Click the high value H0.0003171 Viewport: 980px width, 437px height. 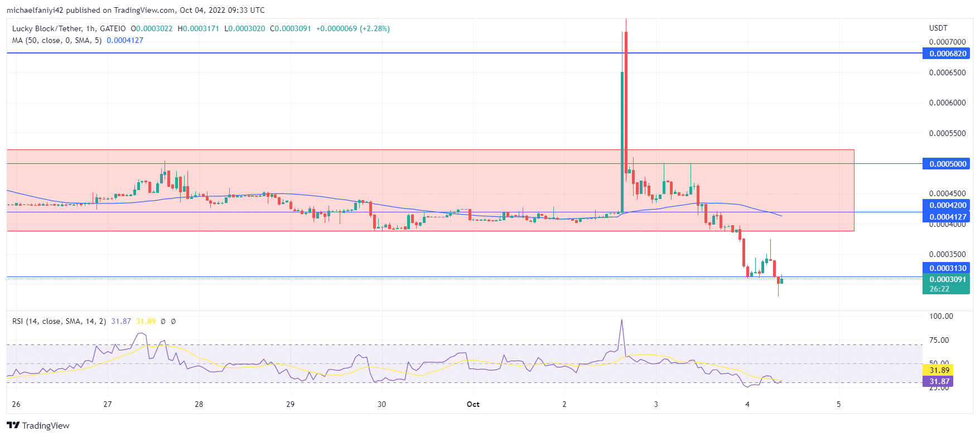(x=199, y=28)
